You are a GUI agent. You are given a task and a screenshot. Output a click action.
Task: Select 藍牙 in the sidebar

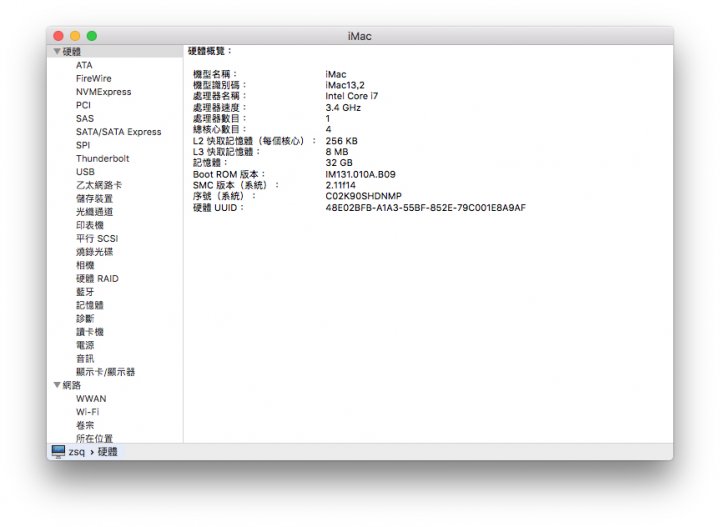pos(85,292)
